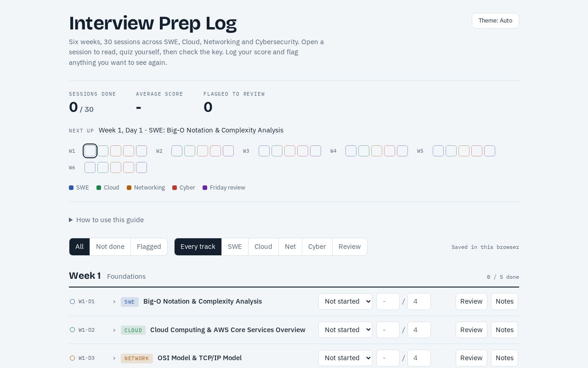Viewport: 588px width, 368px height.
Task: Click Review button for Big-O Notation row
Action: [471, 302]
